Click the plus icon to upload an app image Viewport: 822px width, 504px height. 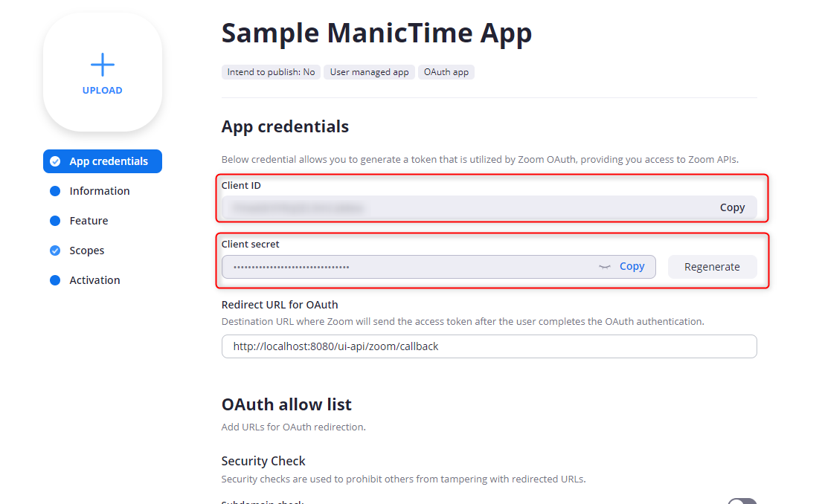[103, 65]
